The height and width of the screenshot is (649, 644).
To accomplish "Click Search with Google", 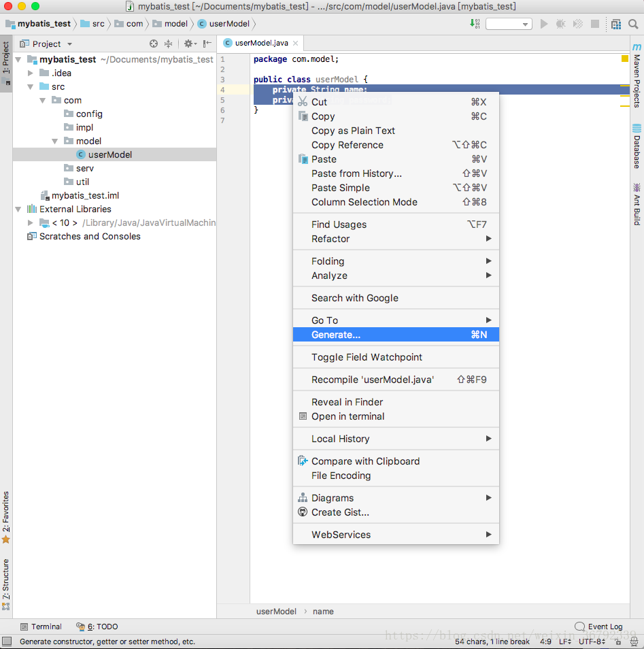I will click(396, 298).
